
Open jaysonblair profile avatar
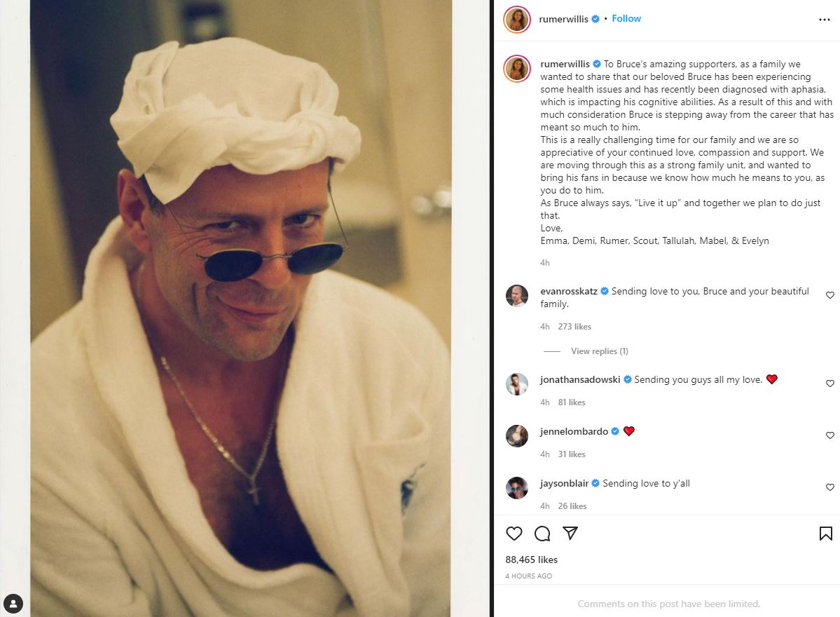tap(517, 488)
